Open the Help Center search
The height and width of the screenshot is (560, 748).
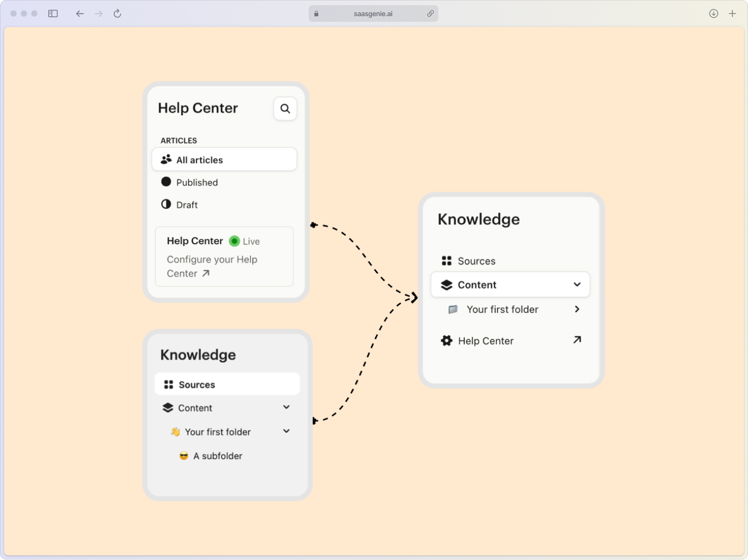click(285, 109)
